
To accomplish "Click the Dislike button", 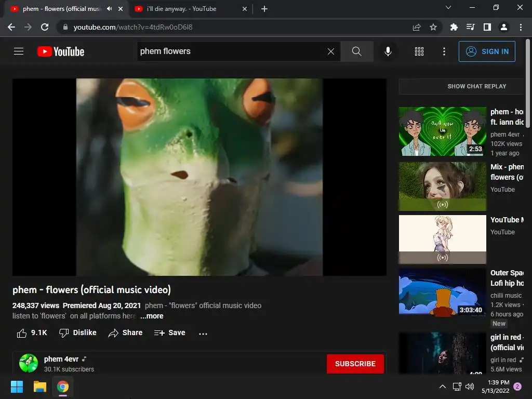I will click(x=78, y=333).
